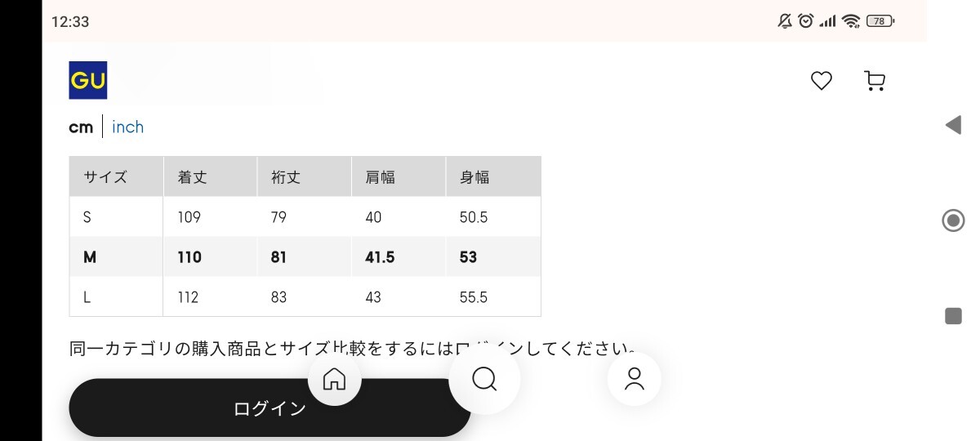Open search with the magnifier icon
The height and width of the screenshot is (441, 980).
click(x=484, y=379)
